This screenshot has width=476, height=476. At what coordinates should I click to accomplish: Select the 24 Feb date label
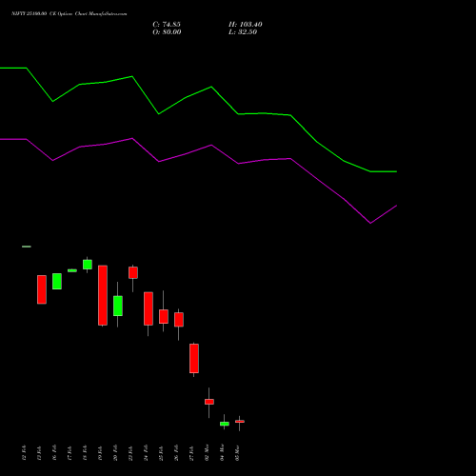(x=146, y=453)
